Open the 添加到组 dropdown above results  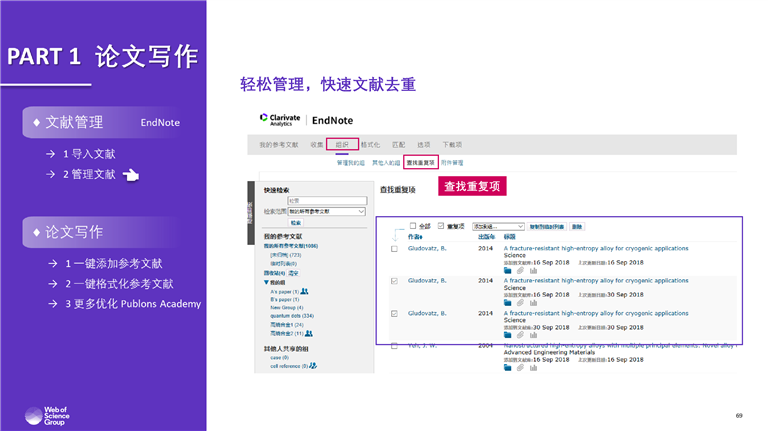coord(498,226)
